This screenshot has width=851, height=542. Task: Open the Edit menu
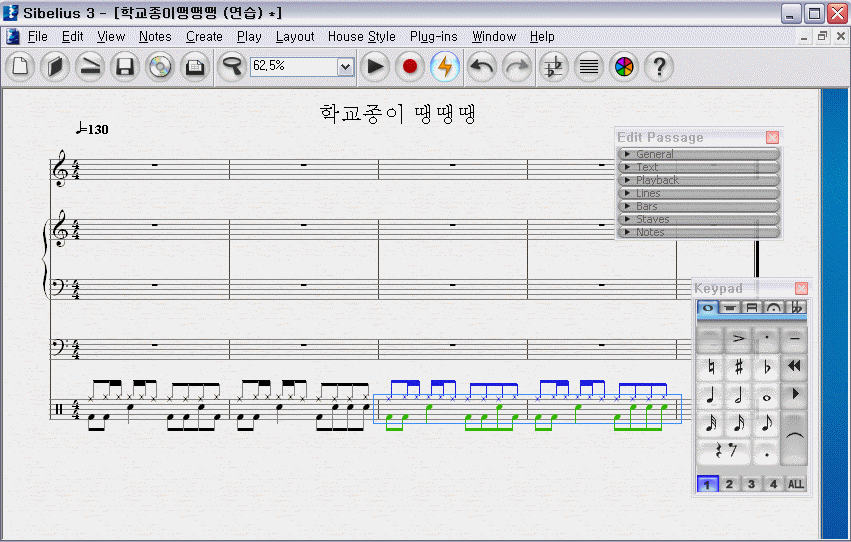[72, 36]
